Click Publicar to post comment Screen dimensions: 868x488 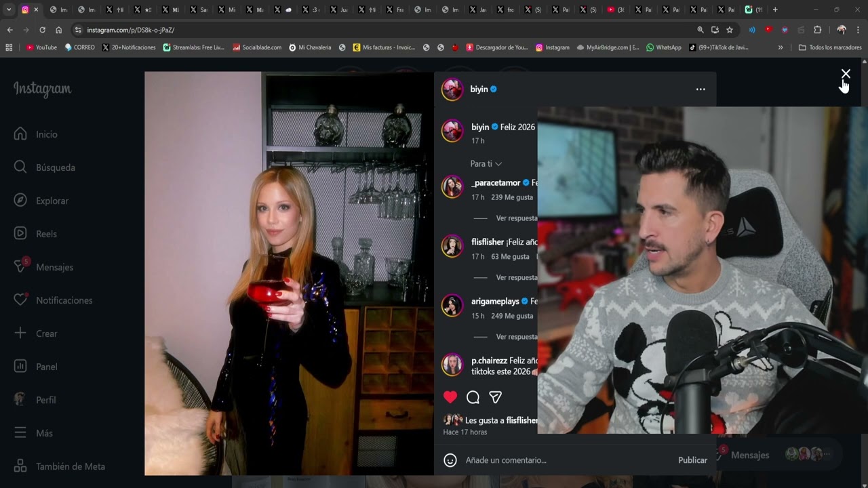click(692, 460)
